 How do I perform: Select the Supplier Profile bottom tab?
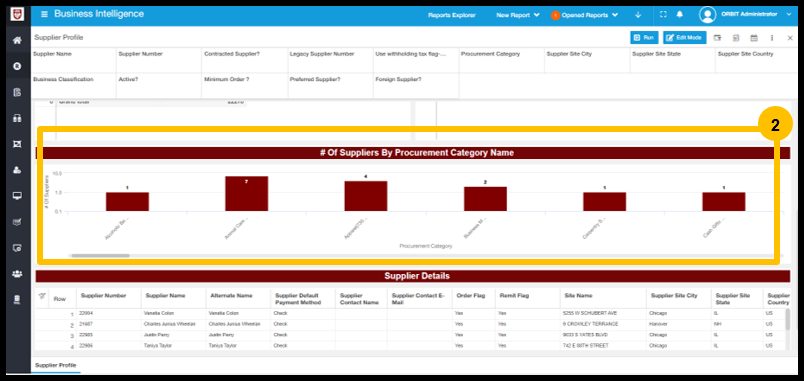point(55,365)
